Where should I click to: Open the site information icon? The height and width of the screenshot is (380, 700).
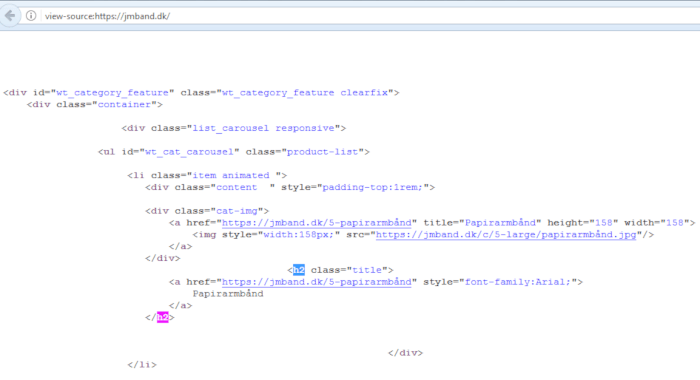tap(31, 16)
